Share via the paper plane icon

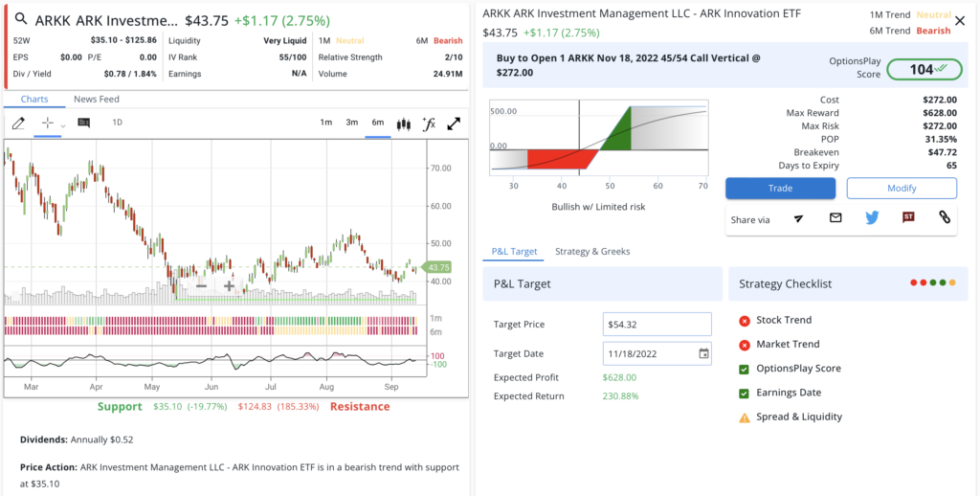[x=799, y=218]
